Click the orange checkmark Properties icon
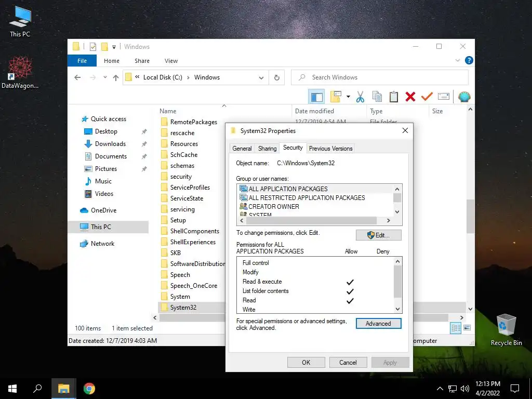 [x=427, y=97]
